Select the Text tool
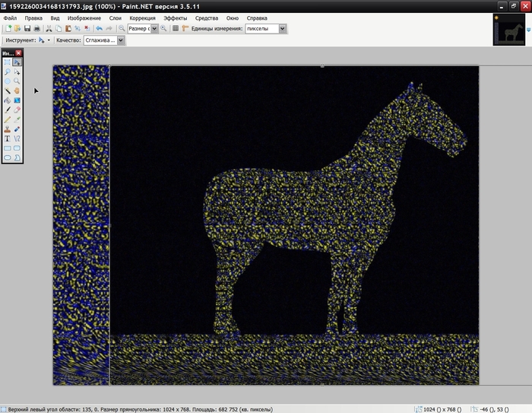Image resolution: width=532 pixels, height=413 pixels. click(8, 138)
